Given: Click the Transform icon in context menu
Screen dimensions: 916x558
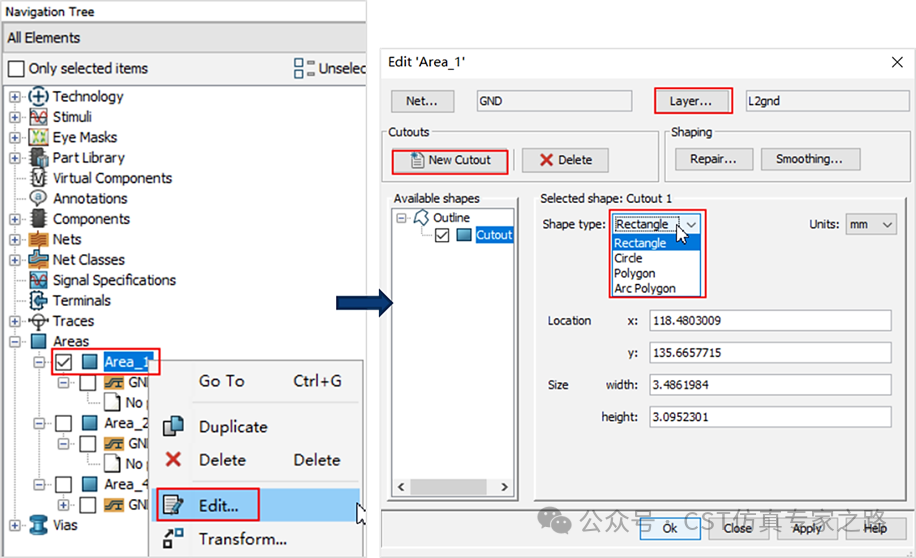Looking at the screenshot, I should (x=173, y=538).
